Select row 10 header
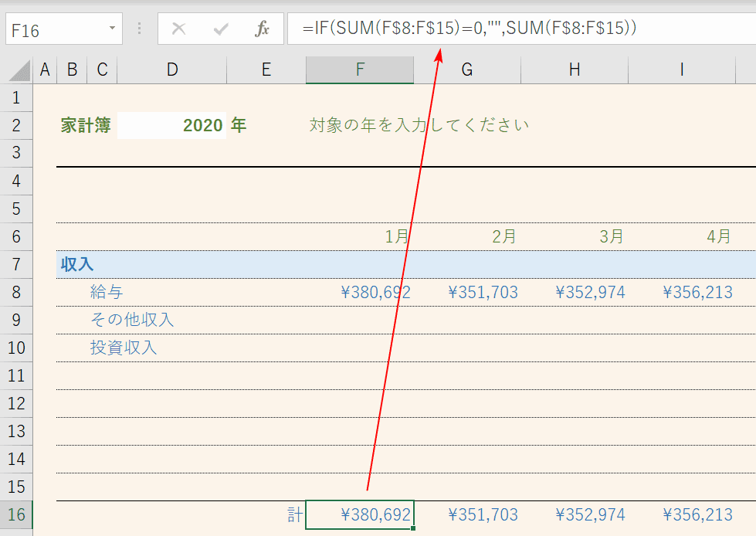This screenshot has height=536, width=756. pos(16,348)
